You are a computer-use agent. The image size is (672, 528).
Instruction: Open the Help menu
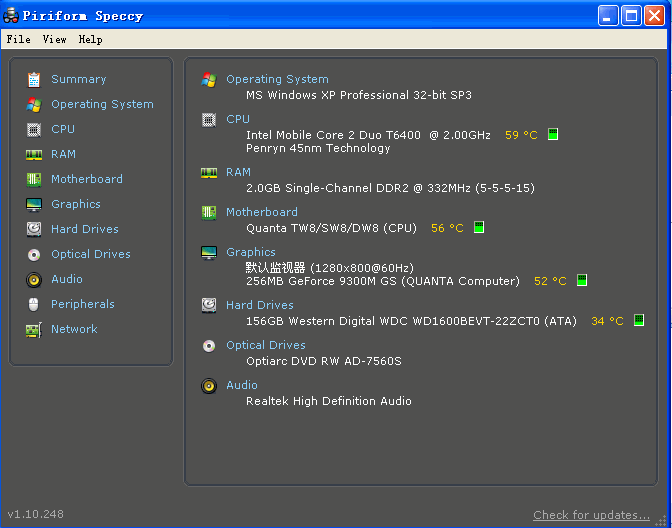click(x=90, y=39)
